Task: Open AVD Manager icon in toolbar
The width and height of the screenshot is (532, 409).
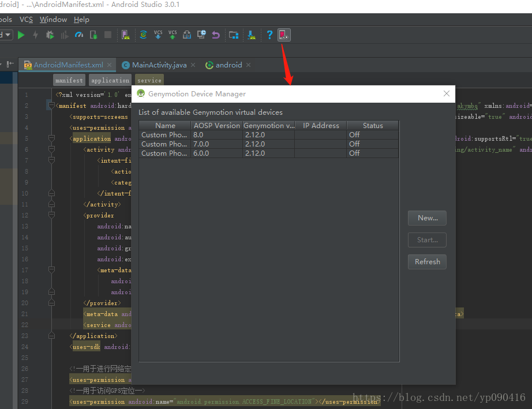Action: click(126, 35)
